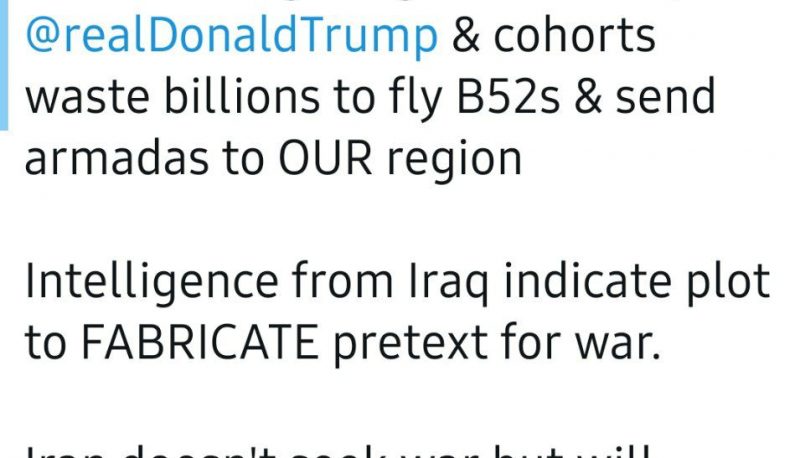This screenshot has height=458, width=800.
Task: Click the word "region" in the tweet
Action: [x=455, y=160]
